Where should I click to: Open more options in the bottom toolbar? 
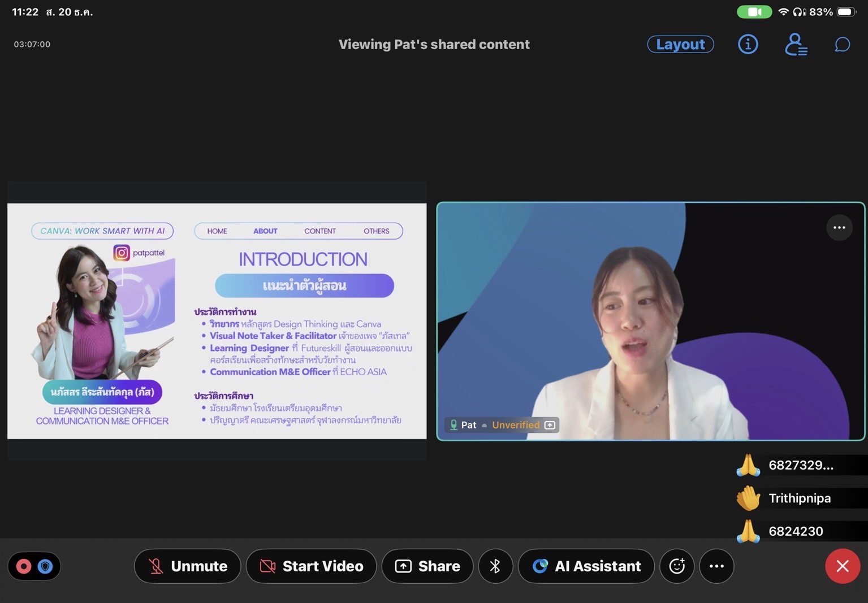tap(716, 566)
